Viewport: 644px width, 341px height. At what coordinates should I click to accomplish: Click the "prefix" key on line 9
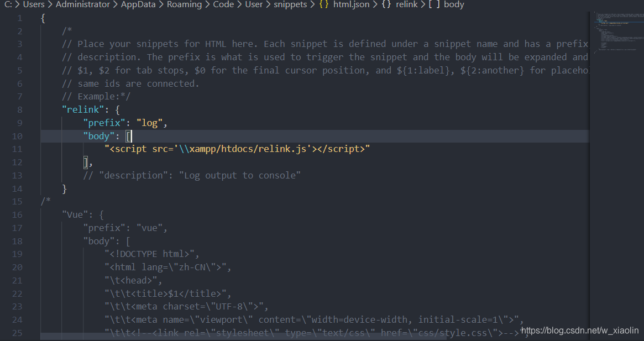click(104, 123)
